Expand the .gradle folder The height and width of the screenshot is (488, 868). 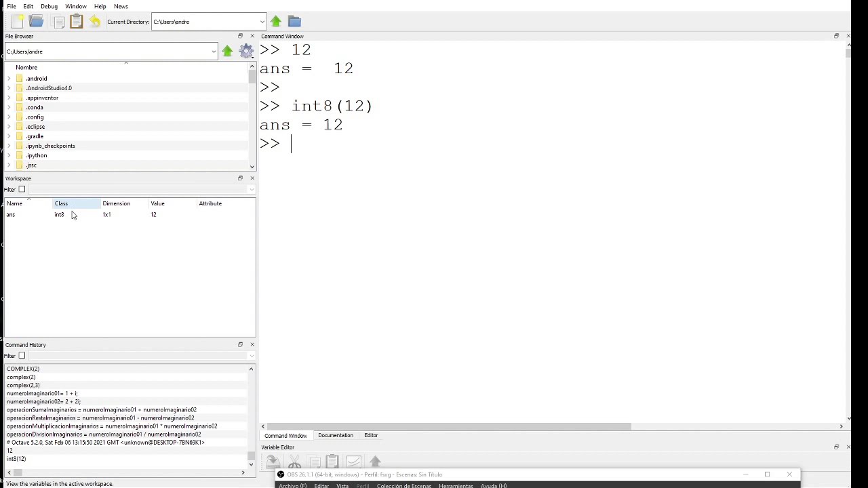point(9,136)
